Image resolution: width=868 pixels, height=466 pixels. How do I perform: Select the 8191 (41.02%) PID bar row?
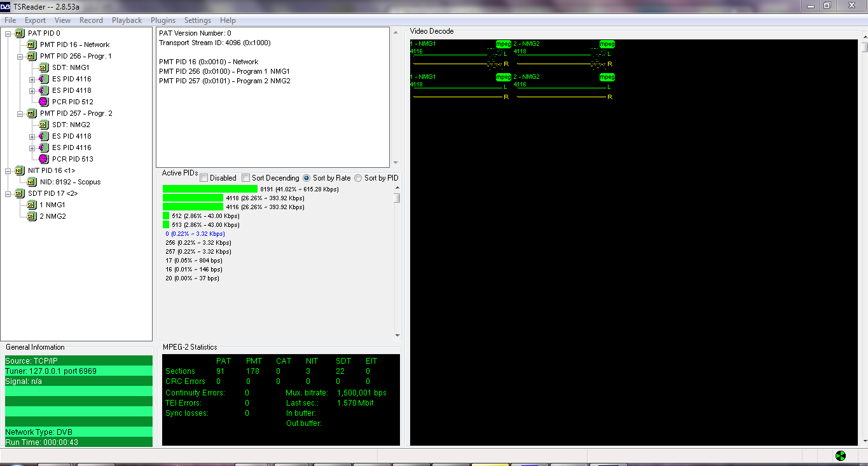[251, 189]
